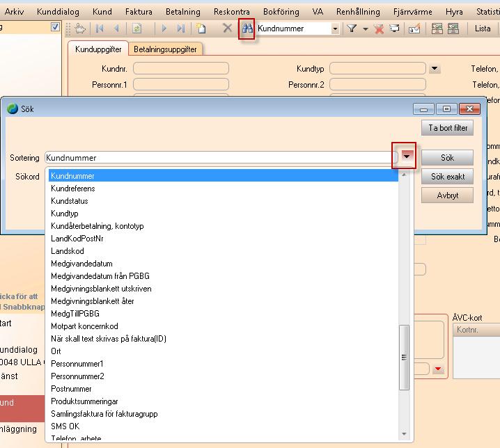Open the Faktura menu
This screenshot has height=448, width=500.
[x=139, y=12]
